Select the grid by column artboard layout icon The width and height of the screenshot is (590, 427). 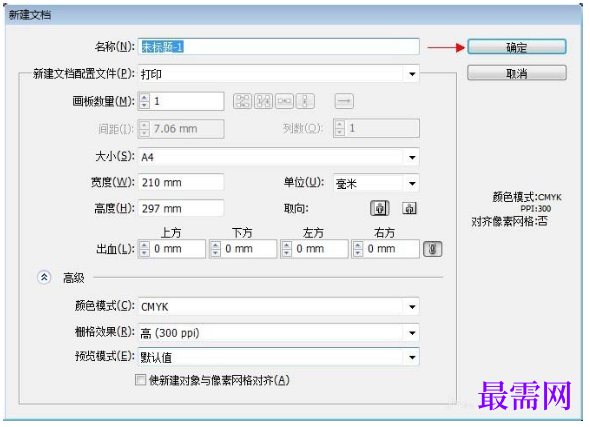coord(263,101)
